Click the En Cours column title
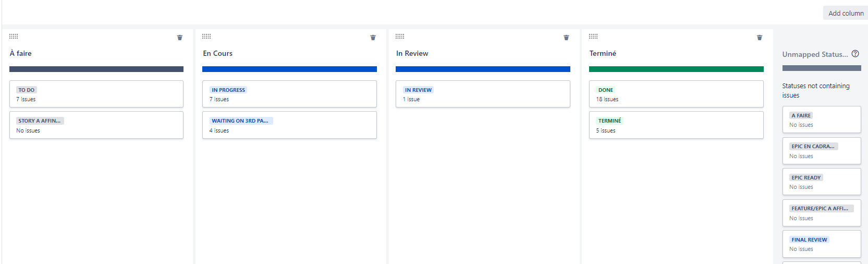This screenshot has width=868, height=264. [218, 53]
